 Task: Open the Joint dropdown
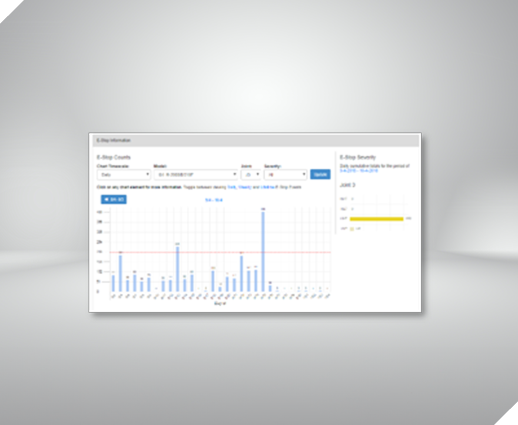coord(251,175)
